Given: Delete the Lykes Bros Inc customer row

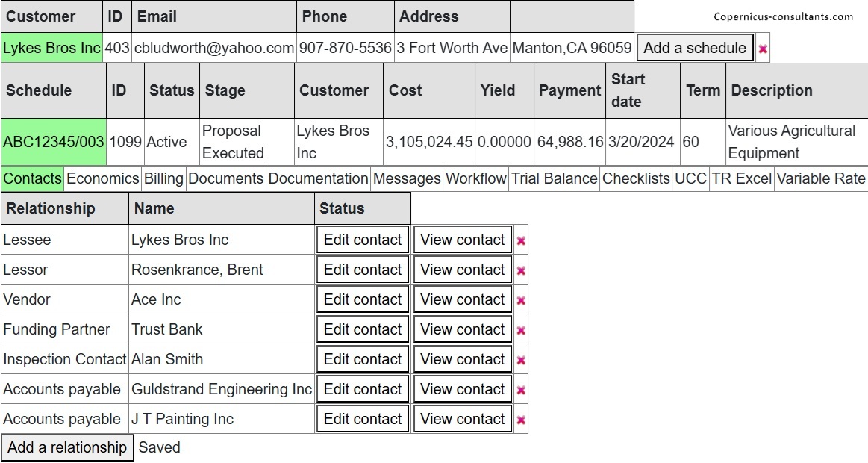Looking at the screenshot, I should tap(763, 49).
